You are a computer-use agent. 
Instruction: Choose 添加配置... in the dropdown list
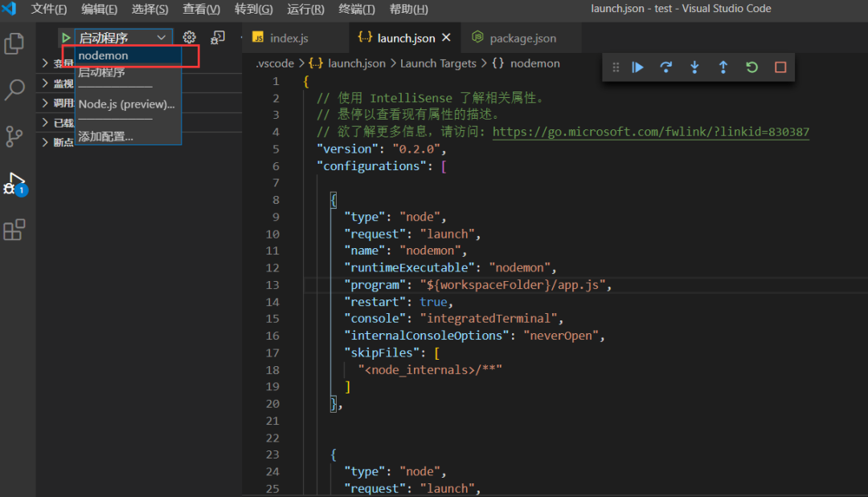pos(128,136)
